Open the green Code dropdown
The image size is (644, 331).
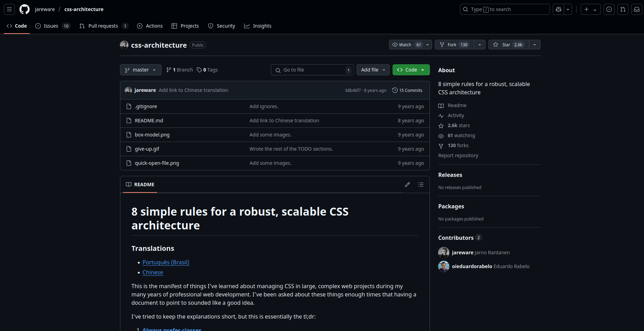point(411,69)
